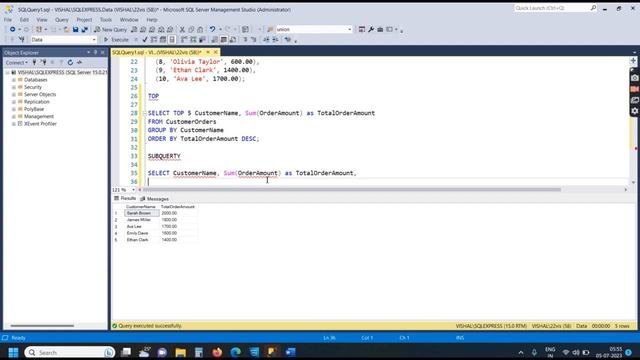Open the Windows Start menu

[x=13, y=352]
